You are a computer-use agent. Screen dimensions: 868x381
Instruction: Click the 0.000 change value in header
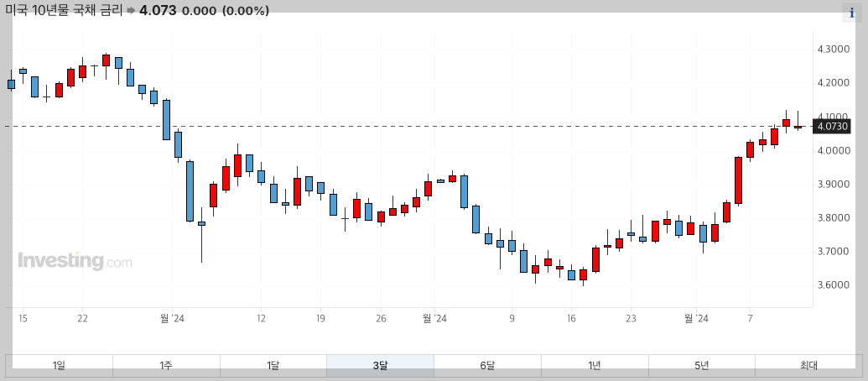(200, 11)
